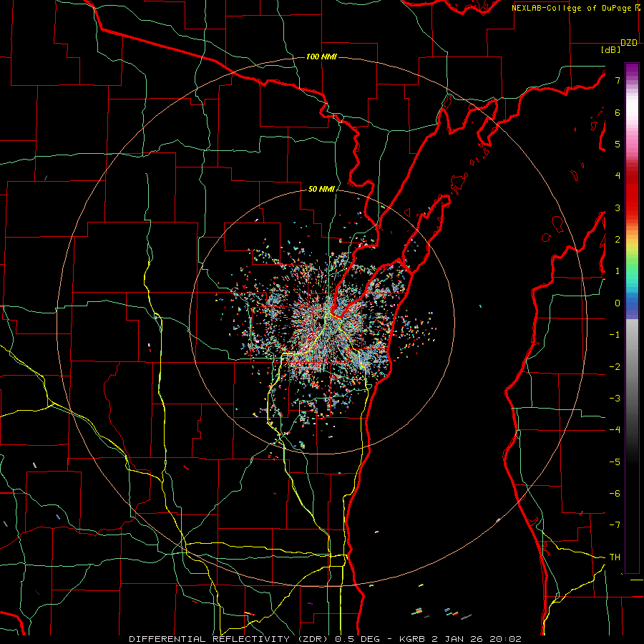Click the DIFFERENTIAL REFLECTIVITY (ZDR) caption text
This screenshot has width=644, height=644.
(230, 639)
